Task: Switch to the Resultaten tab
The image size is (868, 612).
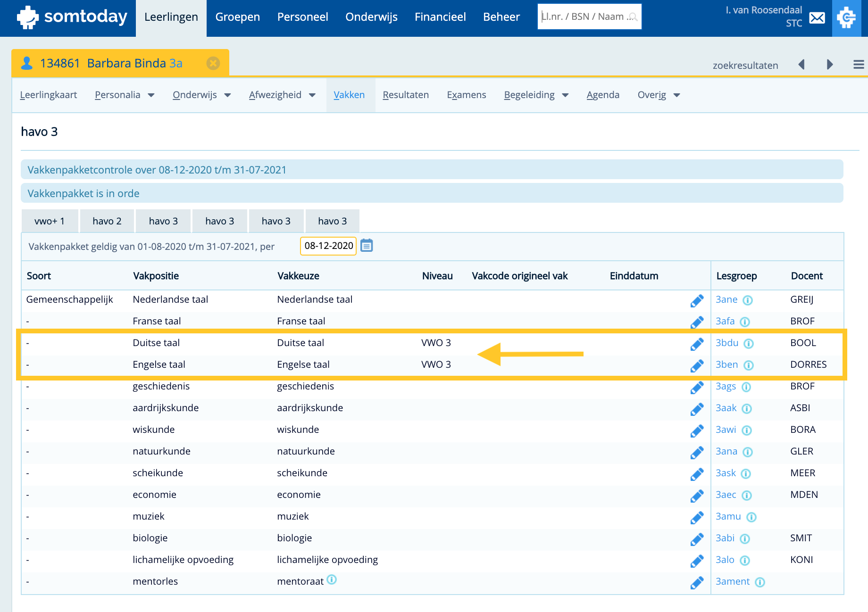Action: click(x=406, y=95)
